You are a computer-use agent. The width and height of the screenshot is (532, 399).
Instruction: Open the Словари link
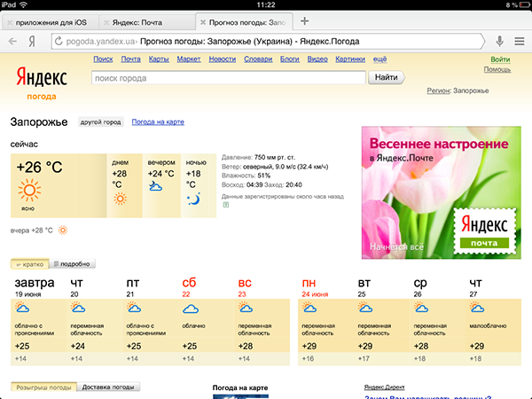[258, 59]
